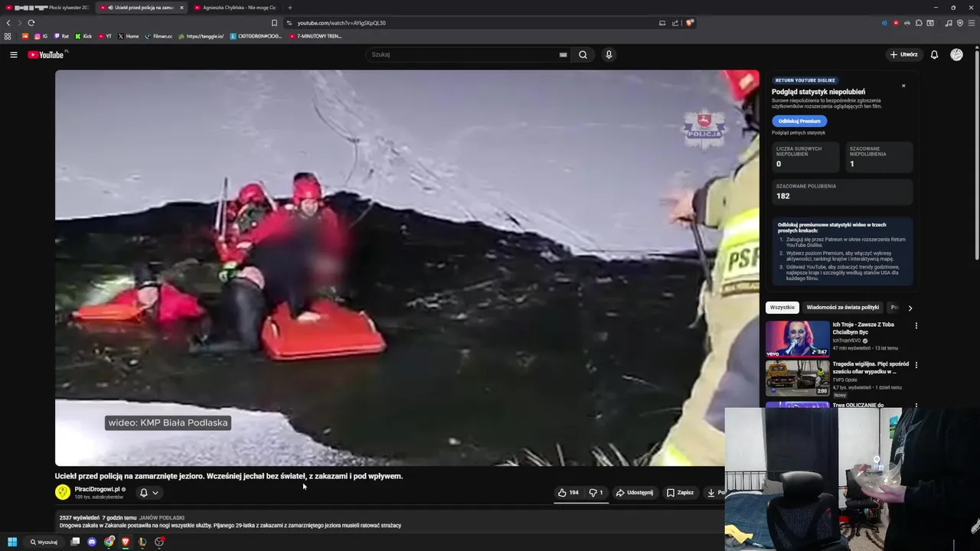The height and width of the screenshot is (551, 980).
Task: Close the current Uciekł przed policją tab
Action: pyautogui.click(x=181, y=8)
